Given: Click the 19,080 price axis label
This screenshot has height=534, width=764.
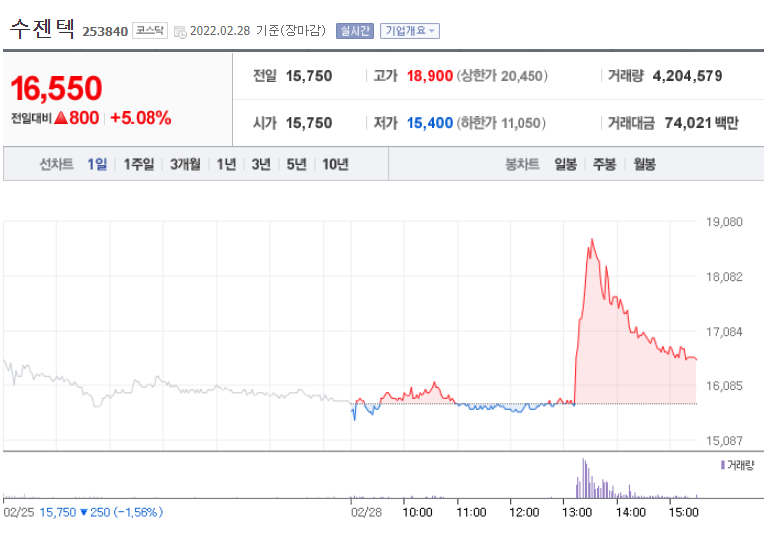Looking at the screenshot, I should coord(724,222).
